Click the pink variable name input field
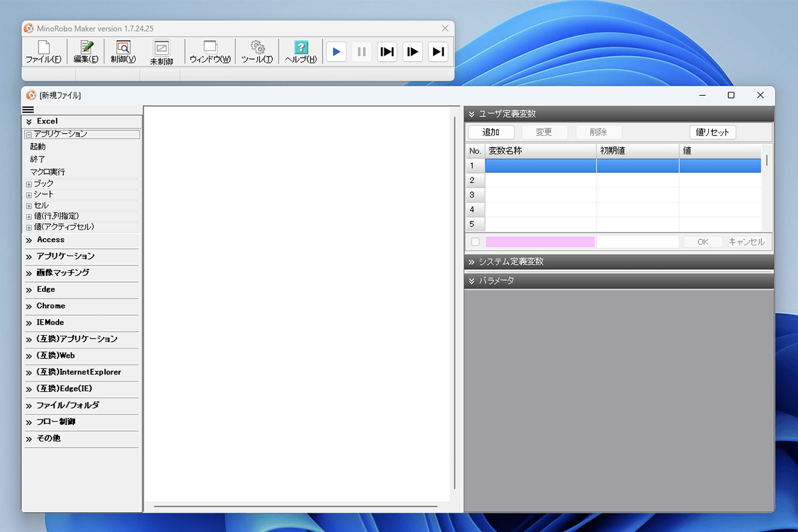The image size is (798, 532). tap(541, 242)
